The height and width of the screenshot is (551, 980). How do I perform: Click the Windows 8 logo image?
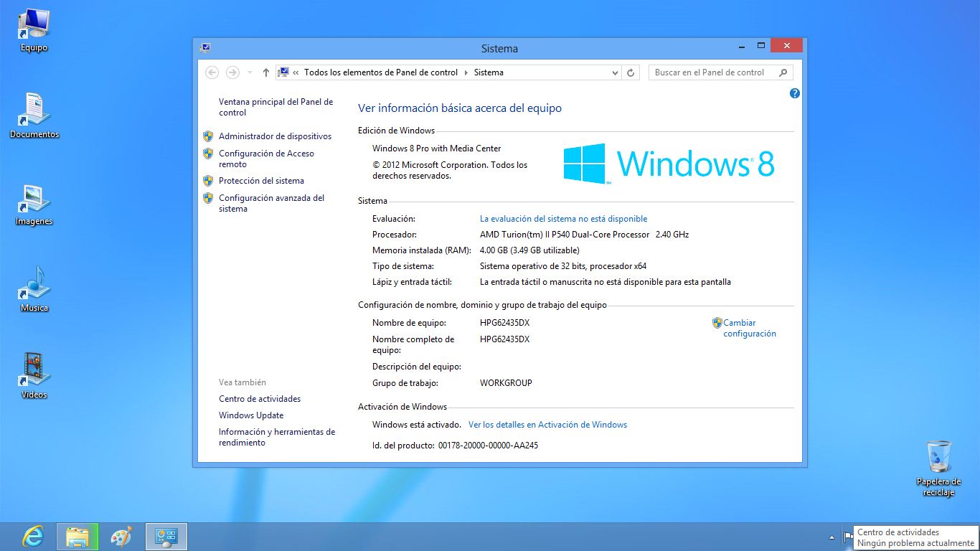(x=669, y=164)
